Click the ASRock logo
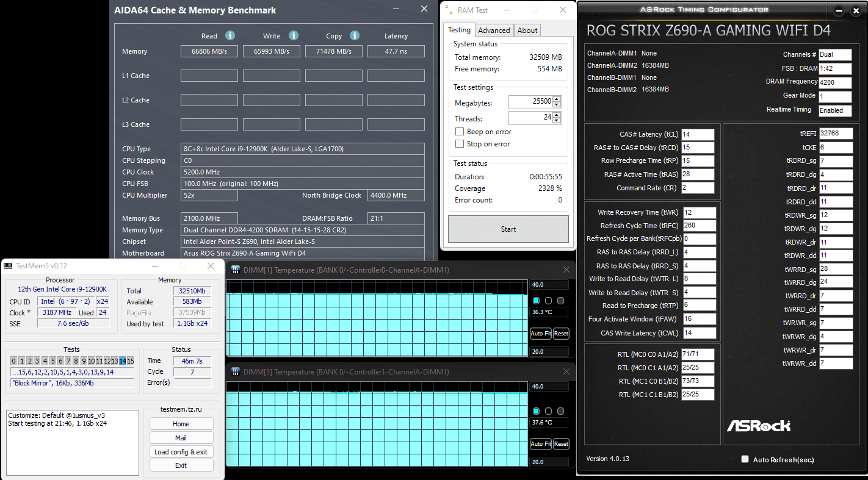 (758, 425)
